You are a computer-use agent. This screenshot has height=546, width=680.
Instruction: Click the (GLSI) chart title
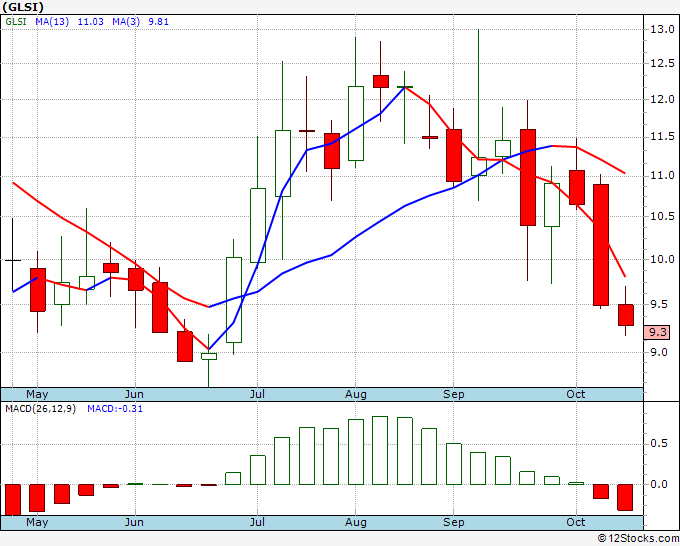[23, 7]
